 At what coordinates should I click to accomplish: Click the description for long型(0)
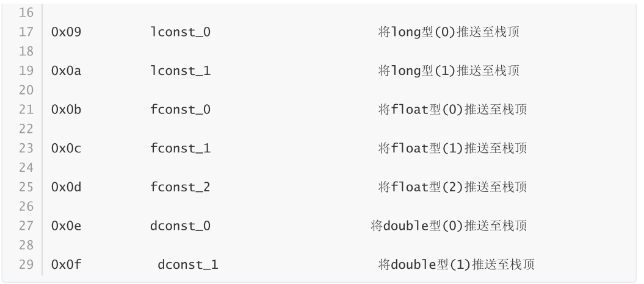coord(449,32)
